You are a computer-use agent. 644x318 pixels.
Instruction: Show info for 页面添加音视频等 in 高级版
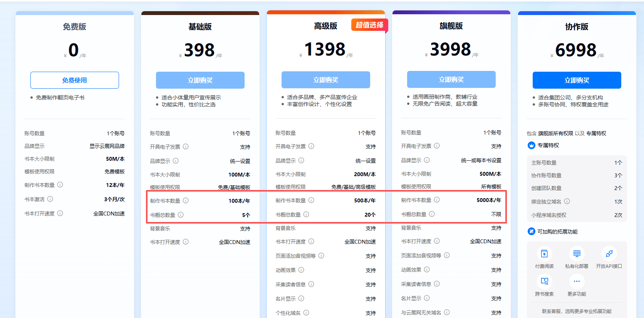click(x=321, y=256)
